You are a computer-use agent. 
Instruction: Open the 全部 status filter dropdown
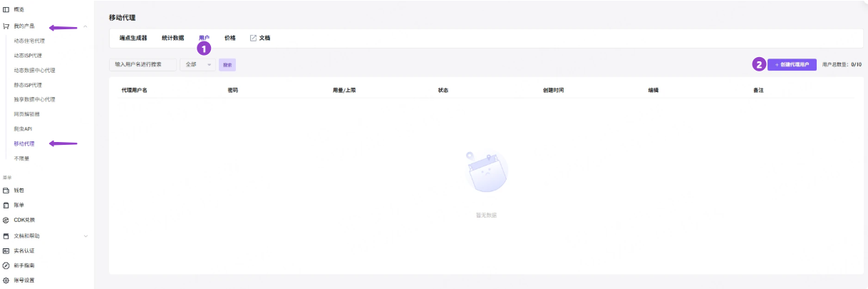(x=198, y=64)
